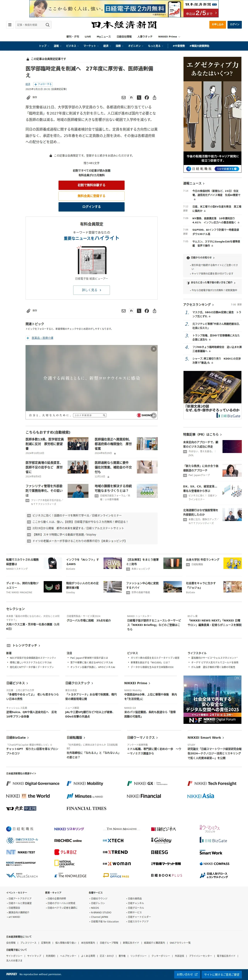
Task: Click the NIKKEI Financial logo
Action: pos(144,796)
